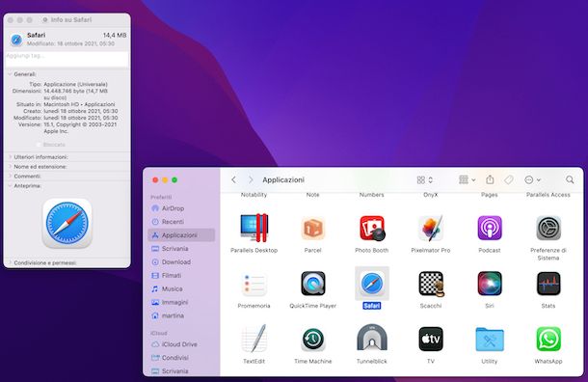Open Musica in Finder sidebar
The height and width of the screenshot is (382, 588).
pyautogui.click(x=181, y=289)
